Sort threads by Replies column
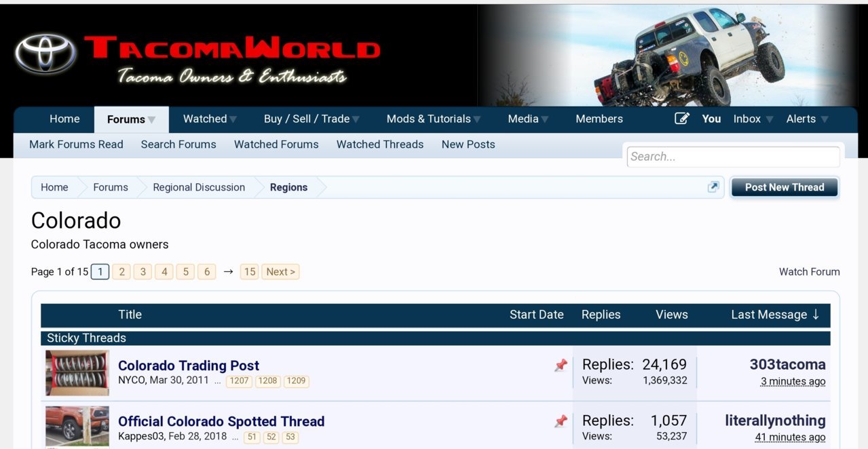The image size is (868, 449). point(601,315)
